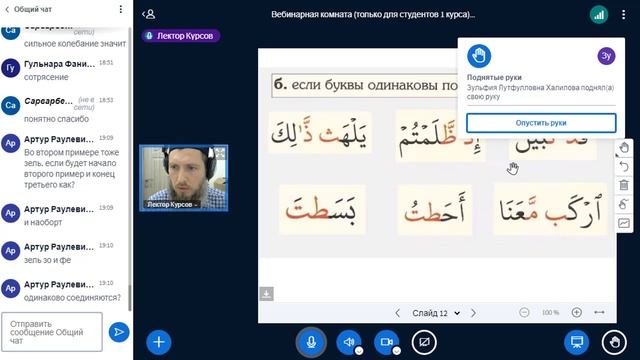Open audio device options arrow

point(359,351)
